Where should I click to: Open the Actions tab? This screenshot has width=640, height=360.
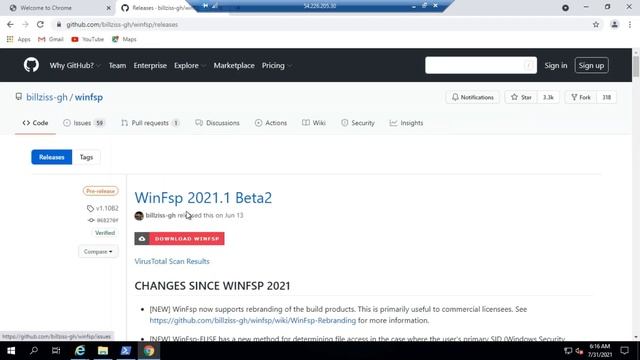coord(271,123)
